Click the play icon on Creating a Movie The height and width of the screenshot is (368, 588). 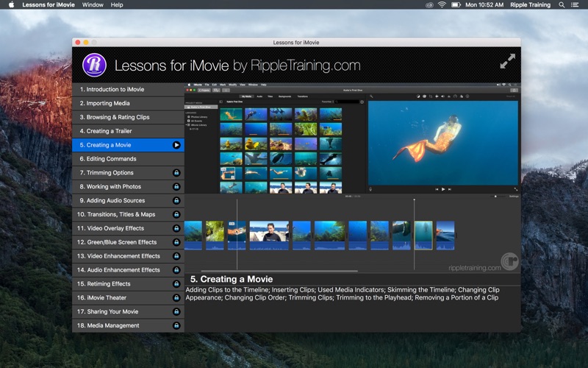176,145
